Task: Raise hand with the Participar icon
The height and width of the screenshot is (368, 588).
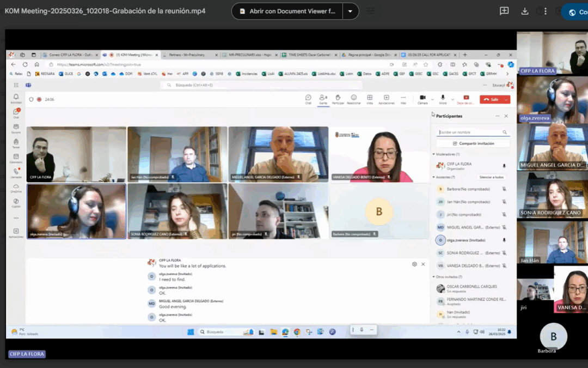Action: (338, 98)
